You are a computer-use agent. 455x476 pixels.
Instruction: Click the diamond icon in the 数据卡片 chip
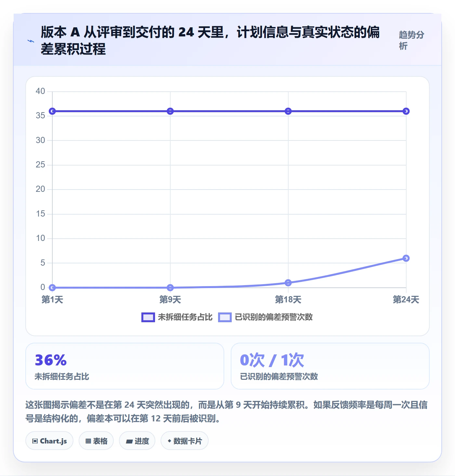point(169,441)
